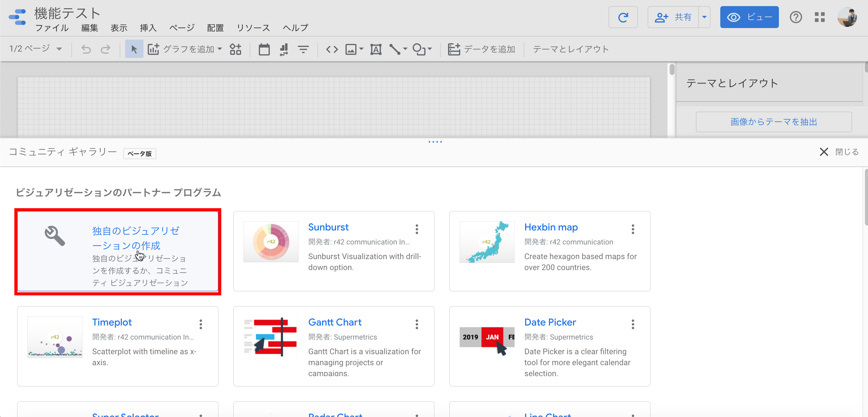Switch to view mode with ビュー button
Image resolution: width=868 pixels, height=417 pixels.
tap(749, 17)
